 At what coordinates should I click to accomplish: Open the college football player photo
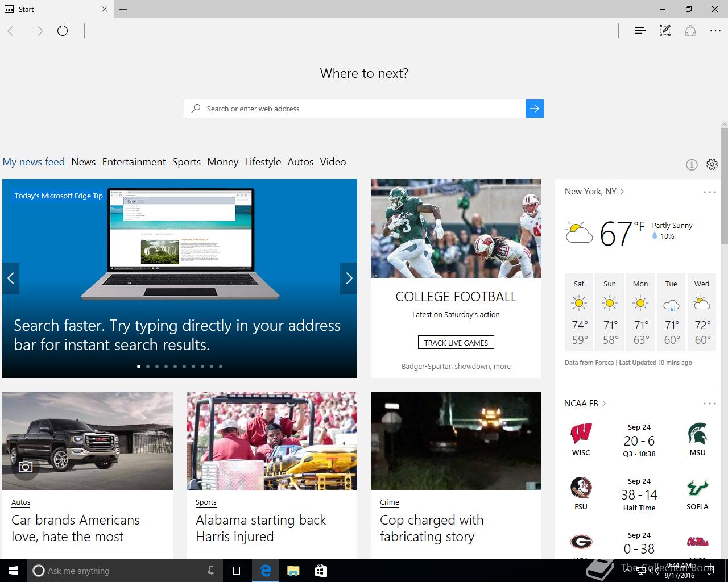[456, 228]
